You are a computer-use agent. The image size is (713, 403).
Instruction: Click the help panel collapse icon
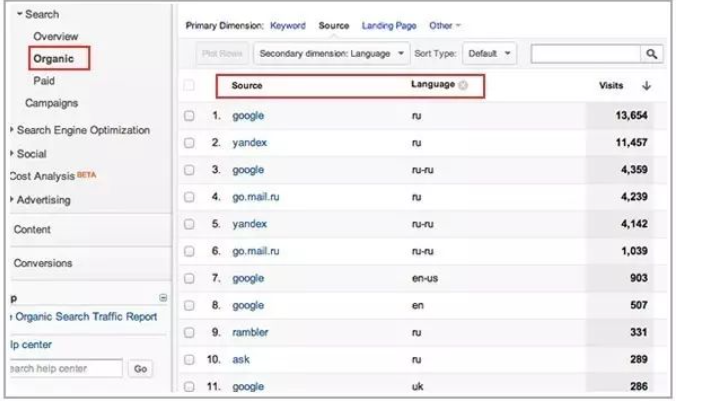163,298
